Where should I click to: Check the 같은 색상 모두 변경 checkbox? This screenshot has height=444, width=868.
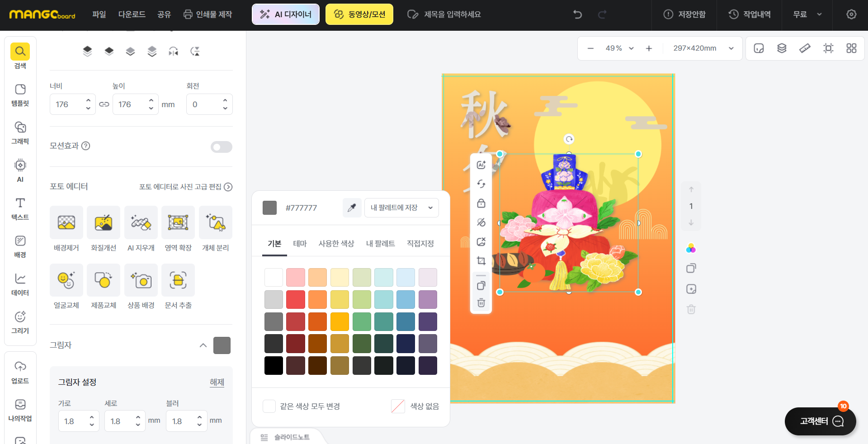pos(269,406)
